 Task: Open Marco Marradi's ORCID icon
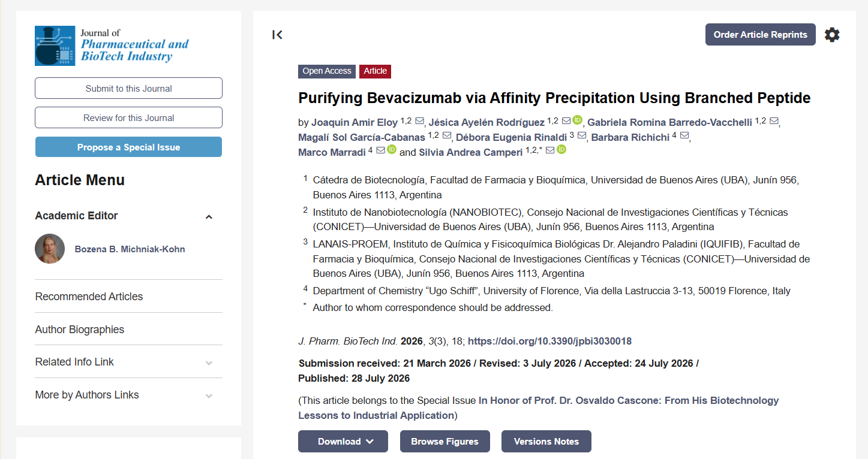[x=392, y=150]
